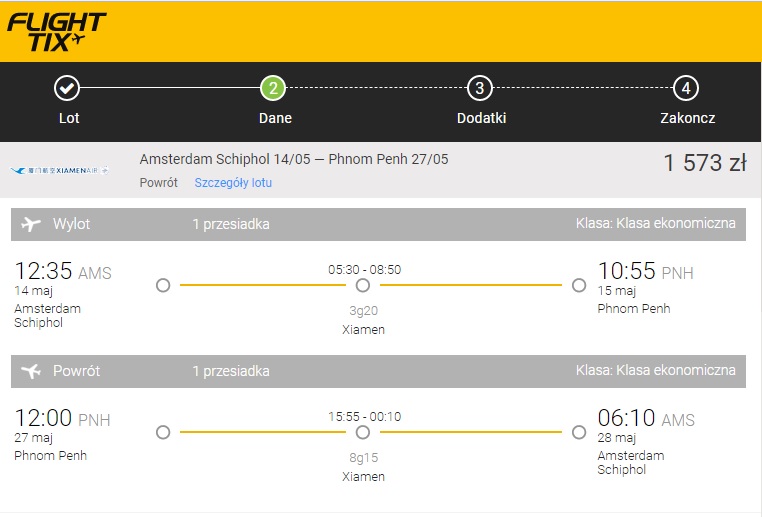
Task: Click the Dane step label
Action: [x=275, y=118]
